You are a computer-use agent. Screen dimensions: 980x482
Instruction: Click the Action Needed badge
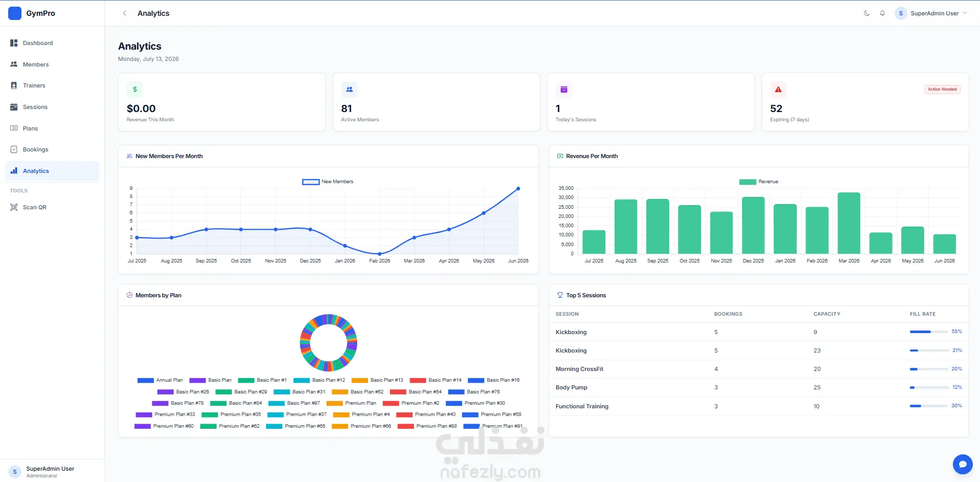pyautogui.click(x=942, y=89)
